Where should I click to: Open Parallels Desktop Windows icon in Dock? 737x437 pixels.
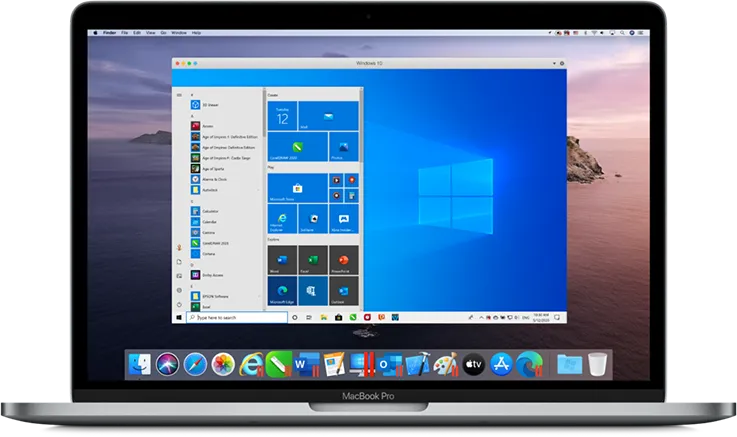(362, 364)
